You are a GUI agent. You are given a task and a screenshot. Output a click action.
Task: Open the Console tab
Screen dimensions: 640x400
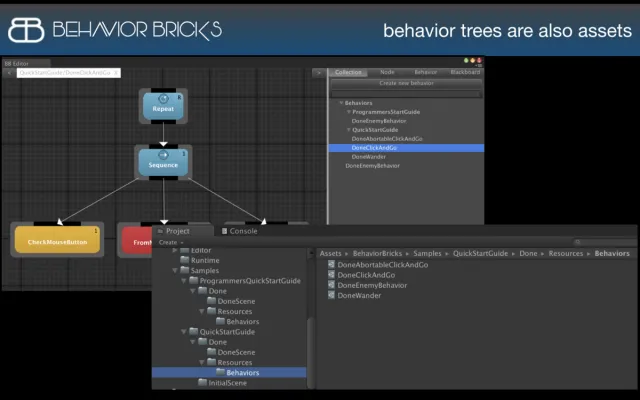coord(240,231)
